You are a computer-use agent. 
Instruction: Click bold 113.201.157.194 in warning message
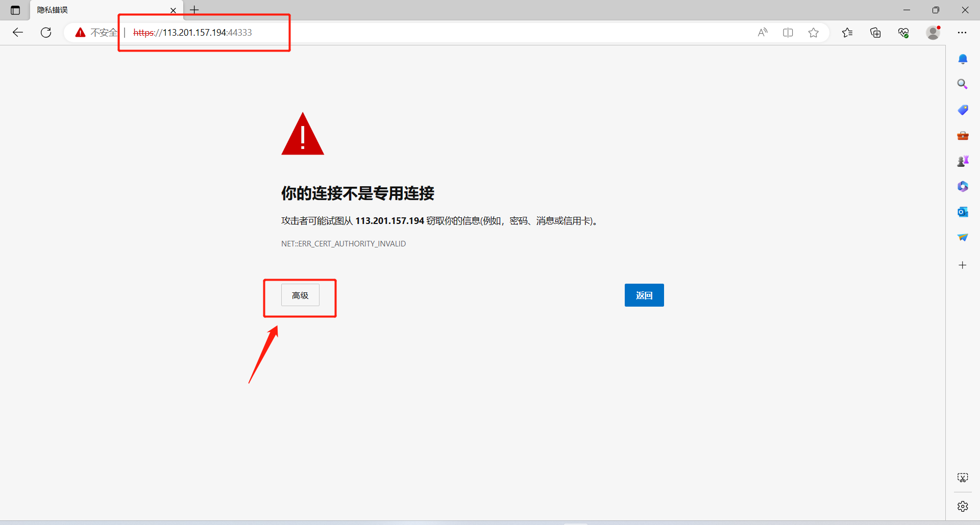[390, 221]
